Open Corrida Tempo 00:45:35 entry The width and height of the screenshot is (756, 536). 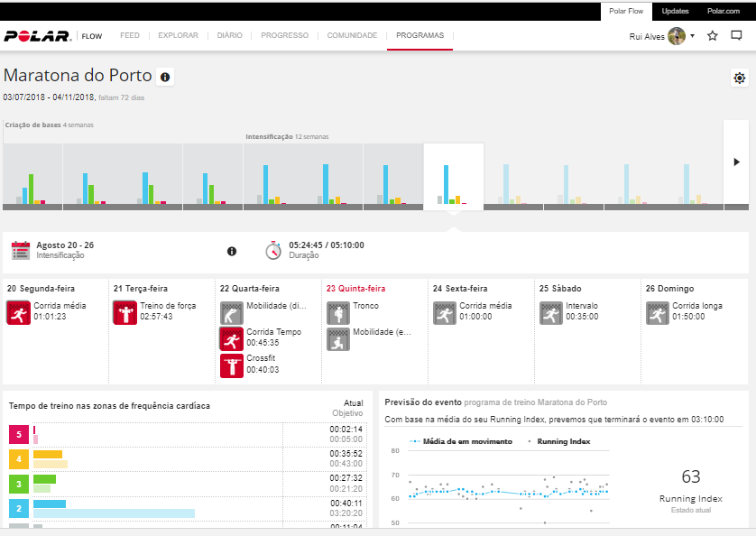[x=274, y=337]
